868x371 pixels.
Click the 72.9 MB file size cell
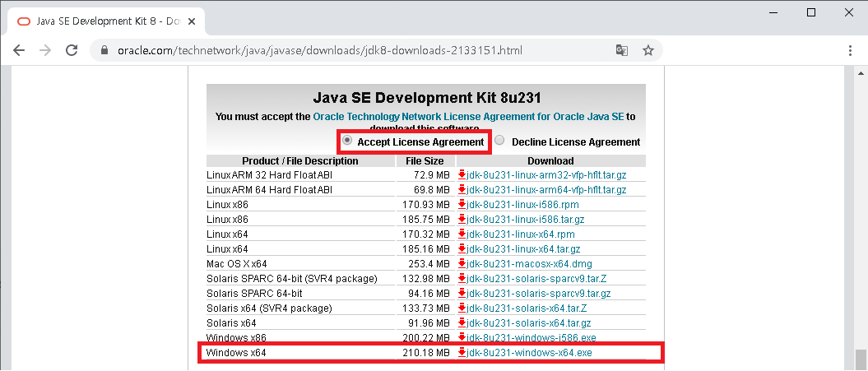coord(430,175)
